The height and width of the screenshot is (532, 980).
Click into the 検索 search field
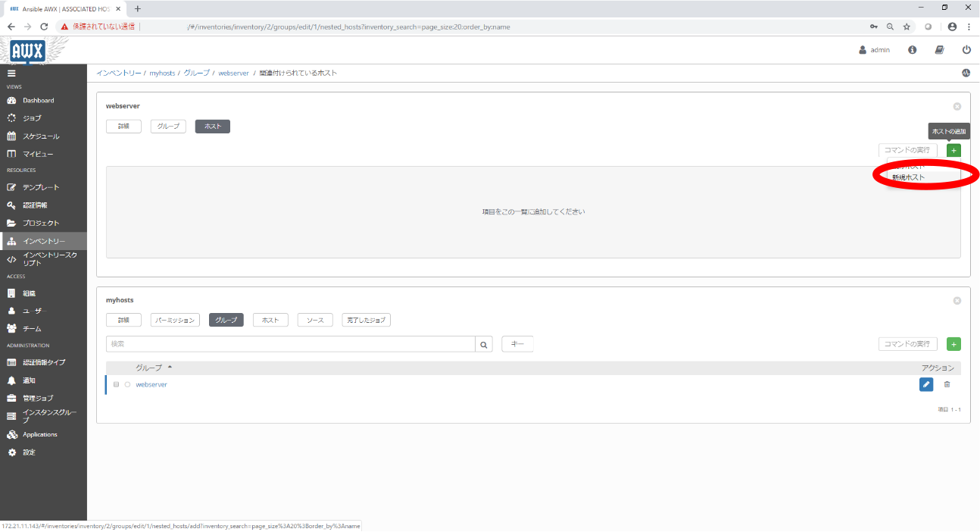point(290,344)
